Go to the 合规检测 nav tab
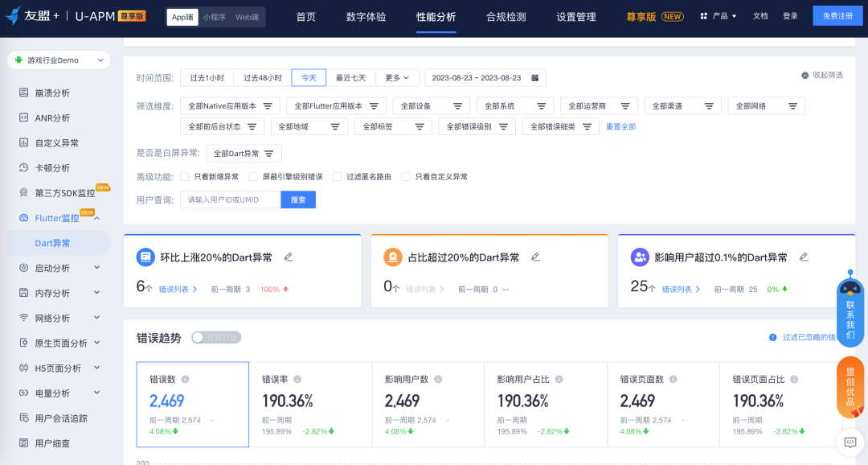This screenshot has height=465, width=868. pyautogui.click(x=506, y=17)
